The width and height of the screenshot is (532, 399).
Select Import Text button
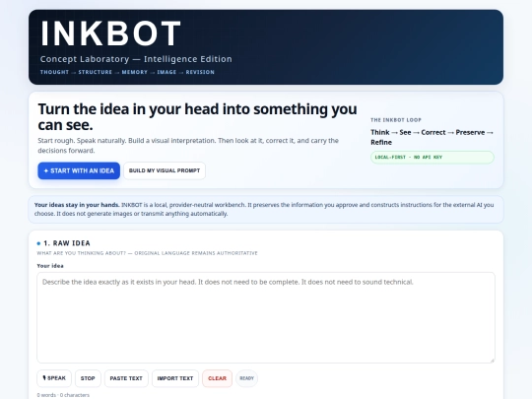click(x=175, y=378)
